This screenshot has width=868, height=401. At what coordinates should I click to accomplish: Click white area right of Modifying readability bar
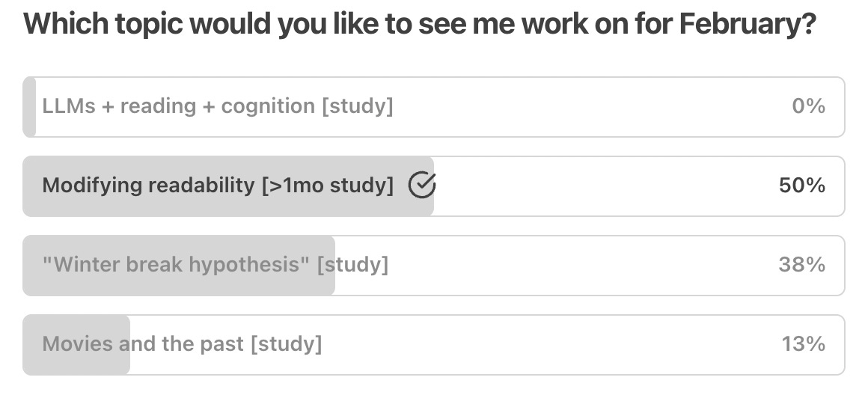(606, 186)
